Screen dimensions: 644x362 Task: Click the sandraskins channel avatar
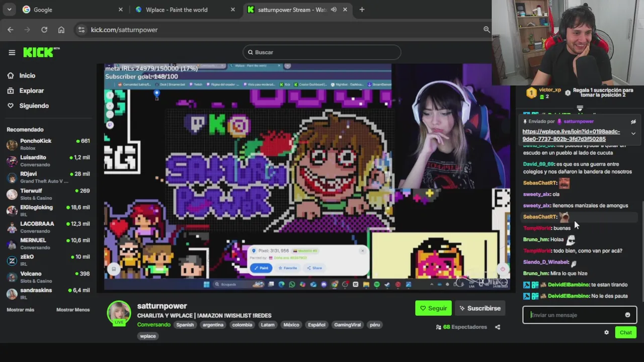click(12, 294)
